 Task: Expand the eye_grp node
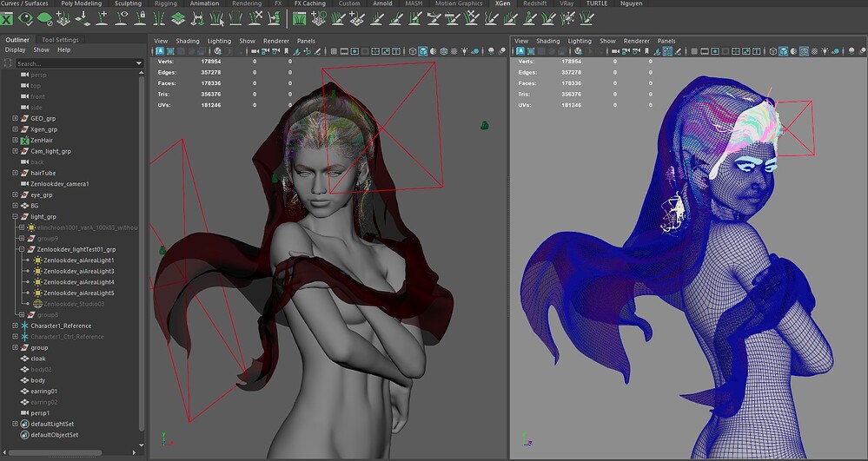(x=15, y=194)
